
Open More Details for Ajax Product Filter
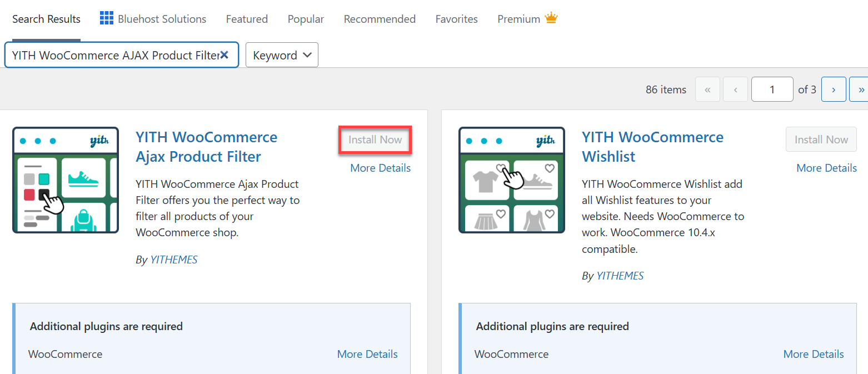click(x=380, y=167)
